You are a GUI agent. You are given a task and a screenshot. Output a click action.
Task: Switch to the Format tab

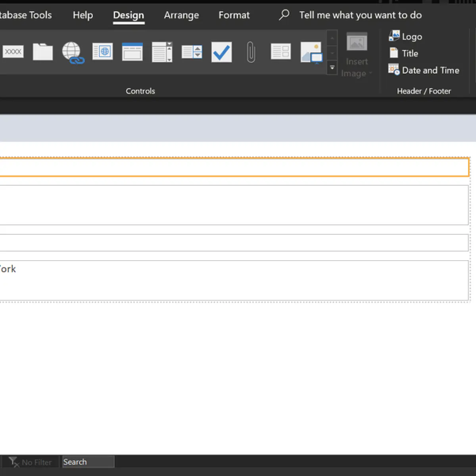(234, 15)
